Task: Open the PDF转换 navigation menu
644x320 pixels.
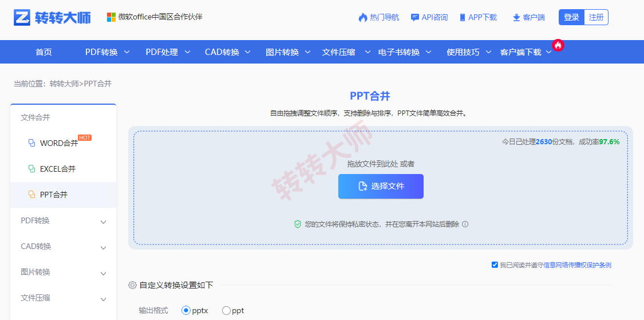Action: click(101, 52)
